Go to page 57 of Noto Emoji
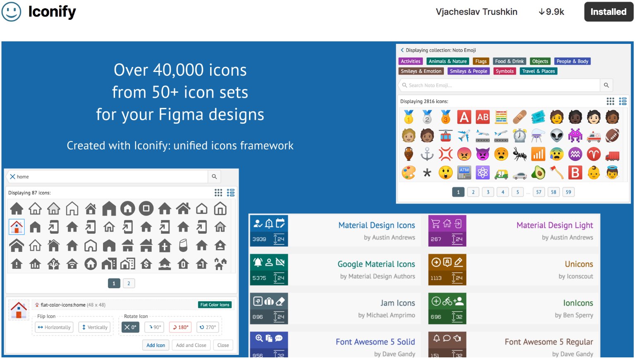This screenshot has height=364, width=637. click(x=539, y=192)
